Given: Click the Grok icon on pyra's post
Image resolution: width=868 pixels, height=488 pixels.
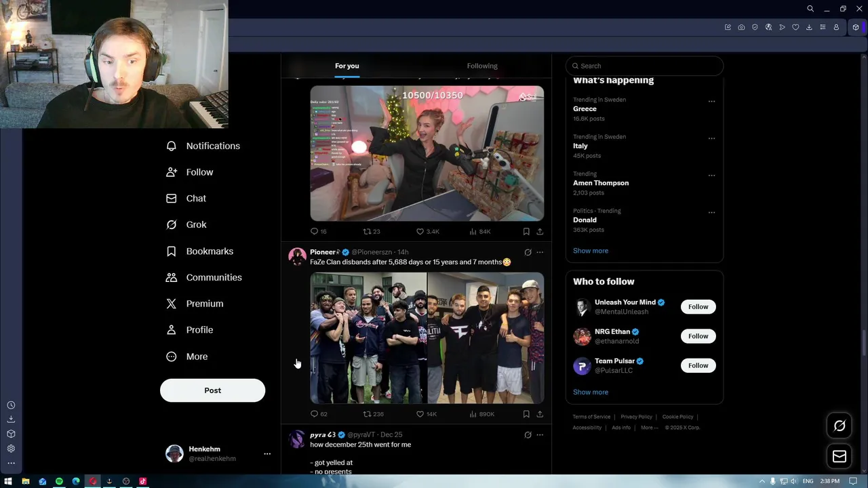Looking at the screenshot, I should pyautogui.click(x=528, y=434).
